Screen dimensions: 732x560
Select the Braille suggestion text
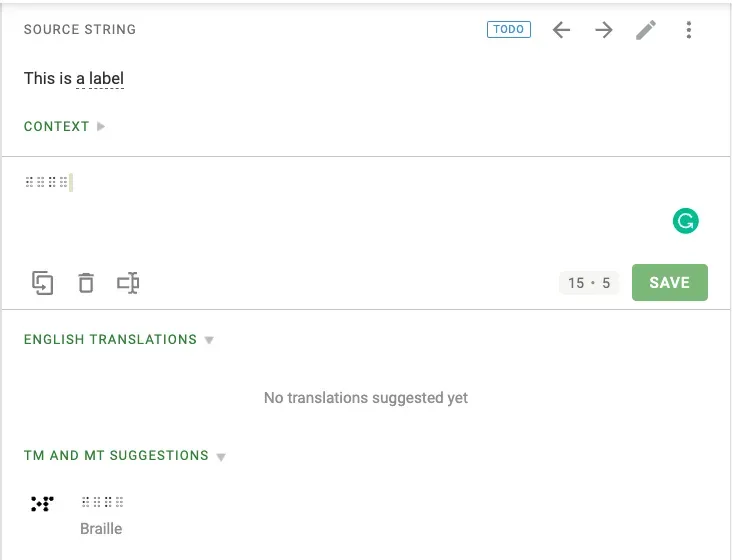[x=103, y=502]
